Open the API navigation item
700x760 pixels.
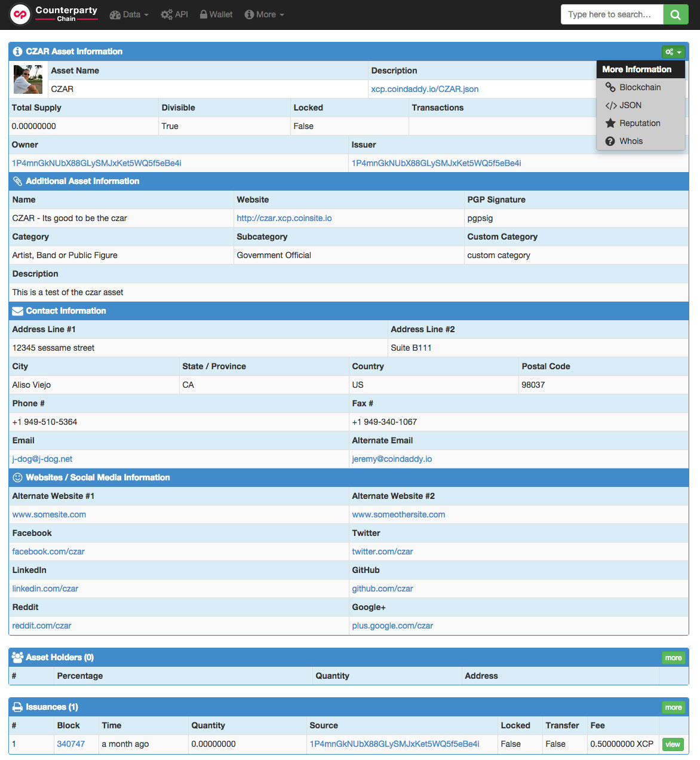174,14
